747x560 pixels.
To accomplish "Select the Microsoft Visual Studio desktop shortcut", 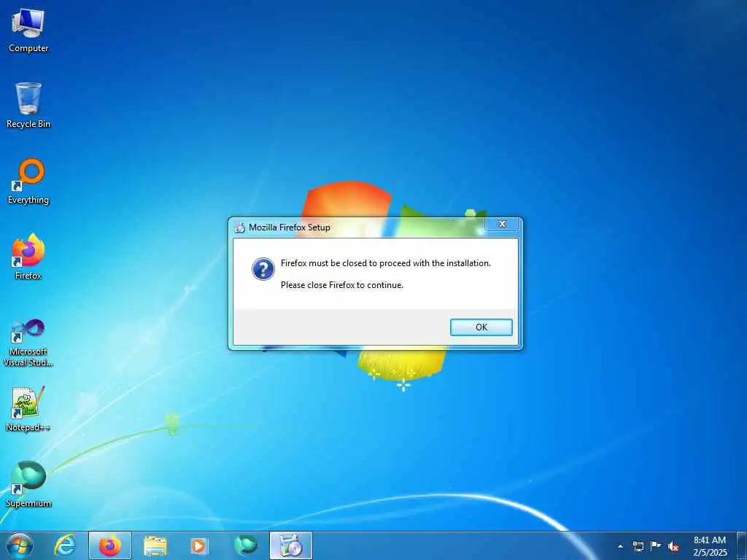I will tap(28, 343).
